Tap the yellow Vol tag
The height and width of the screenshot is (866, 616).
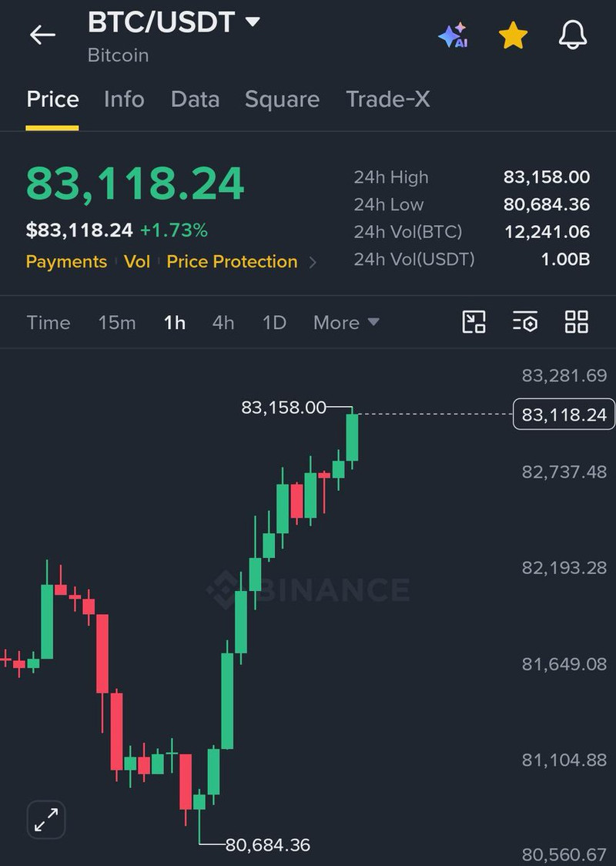137,261
